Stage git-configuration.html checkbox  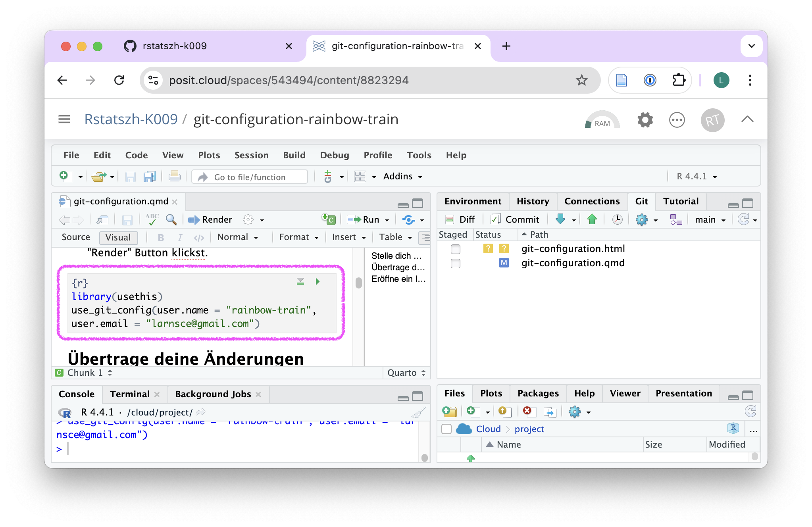[x=456, y=249]
